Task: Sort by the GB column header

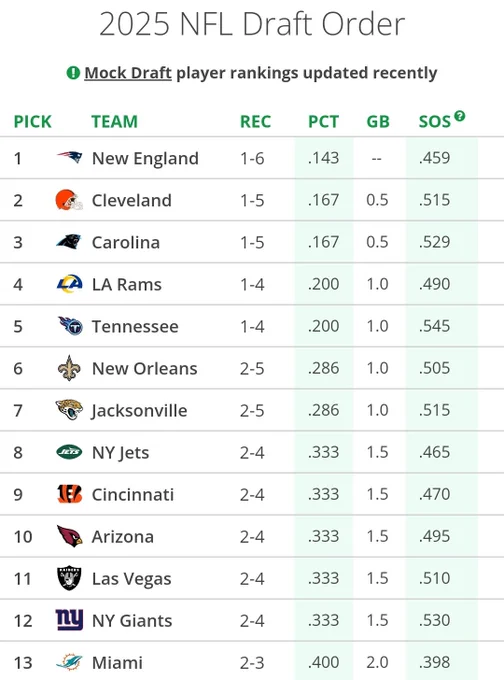Action: pos(378,121)
